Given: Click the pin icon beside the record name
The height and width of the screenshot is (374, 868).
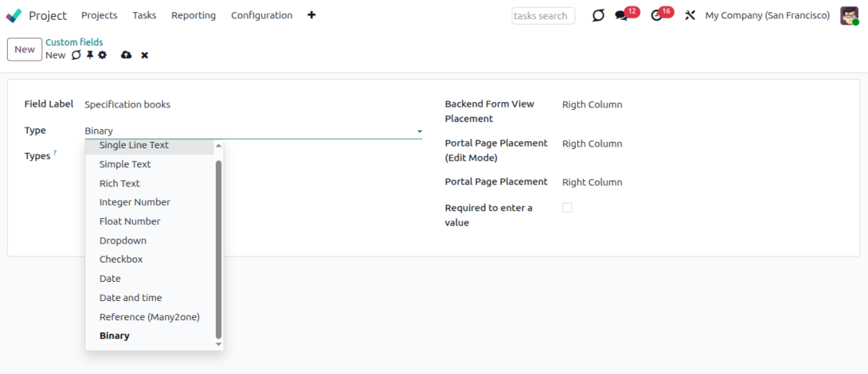Looking at the screenshot, I should point(89,55).
